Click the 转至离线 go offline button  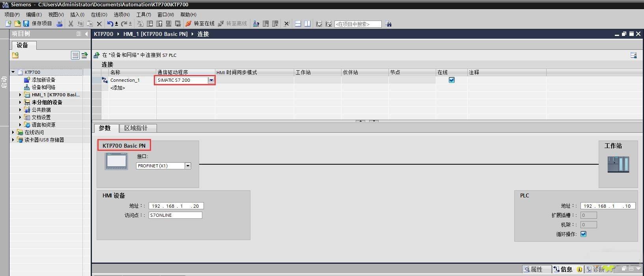point(232,24)
